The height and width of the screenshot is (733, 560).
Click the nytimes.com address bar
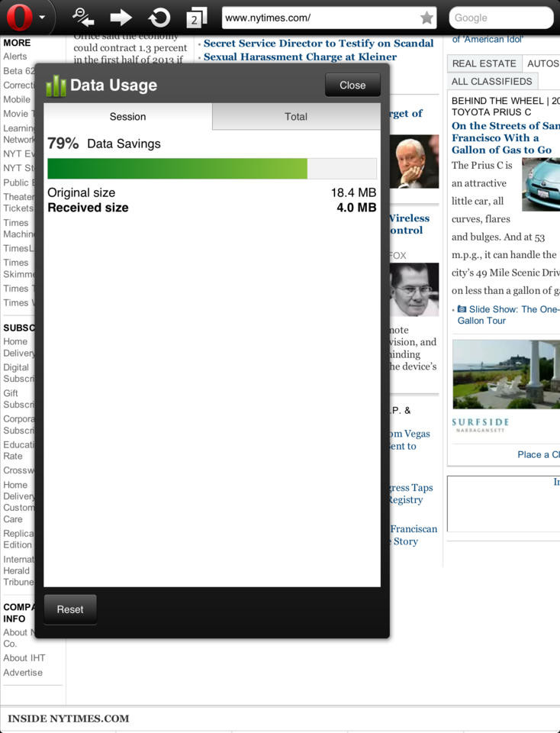pos(330,18)
